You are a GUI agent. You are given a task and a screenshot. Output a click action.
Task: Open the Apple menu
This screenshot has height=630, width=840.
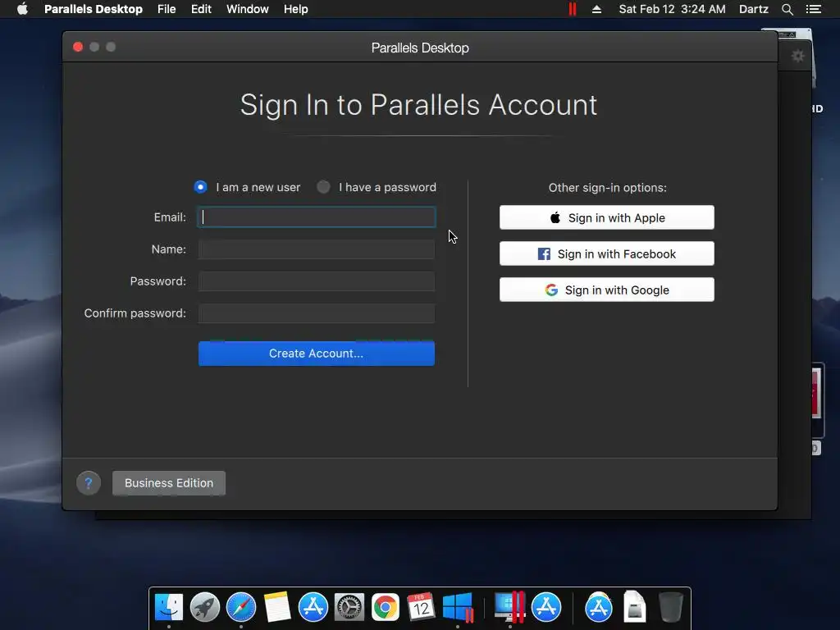click(22, 9)
